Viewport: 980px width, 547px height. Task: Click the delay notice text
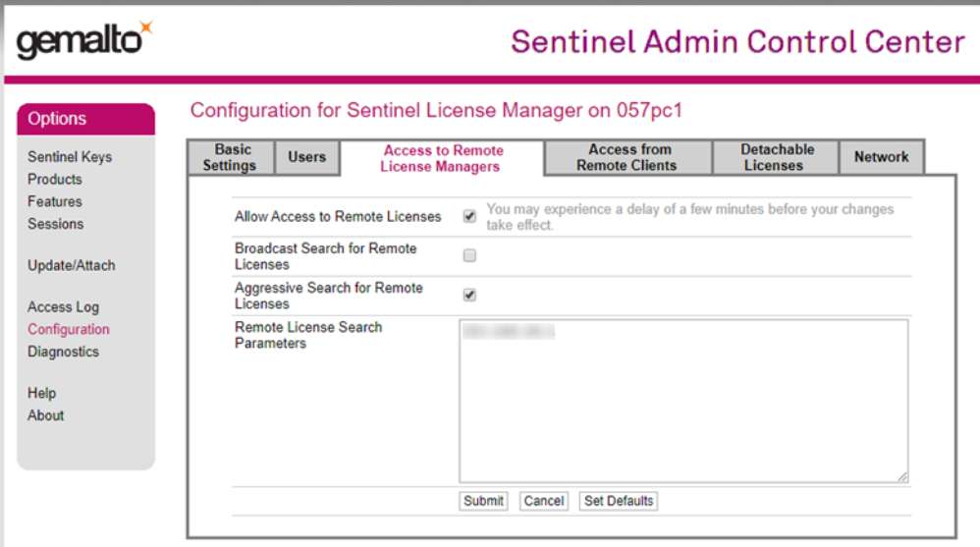(690, 217)
